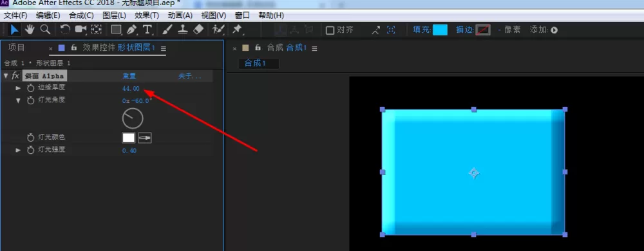Close the 合成 viewer panel tab
644x251 pixels.
[235, 48]
